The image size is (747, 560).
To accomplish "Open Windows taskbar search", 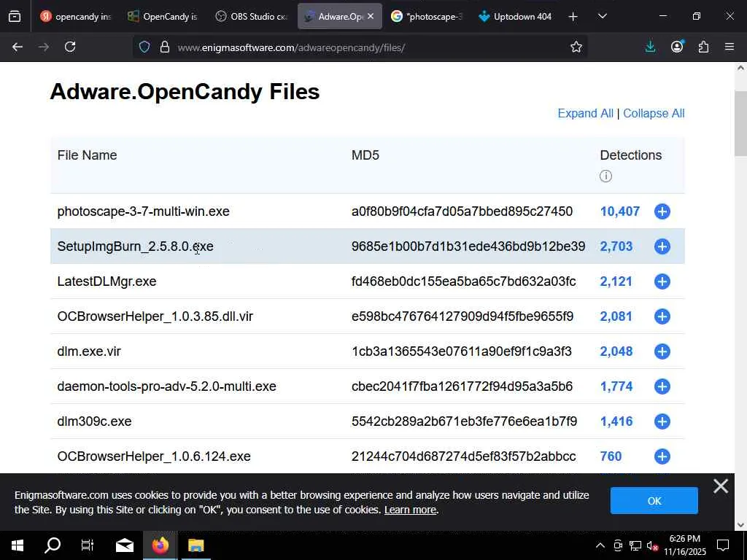I will (x=53, y=545).
